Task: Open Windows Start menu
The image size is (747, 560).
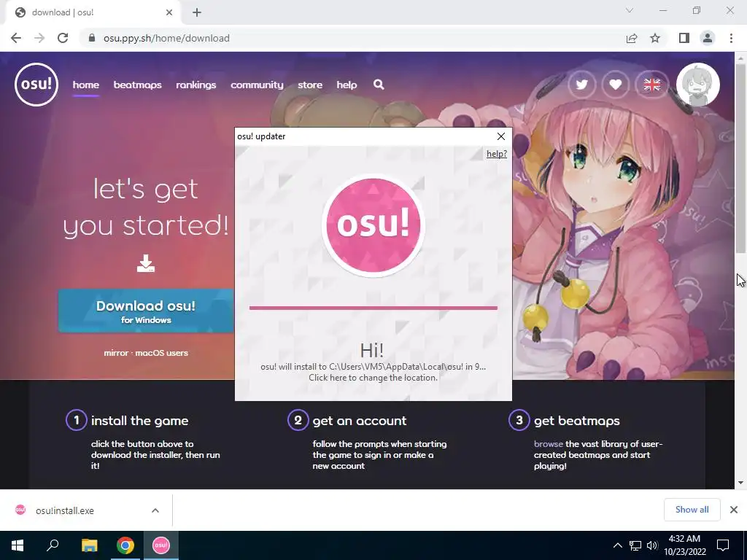Action: (x=18, y=545)
